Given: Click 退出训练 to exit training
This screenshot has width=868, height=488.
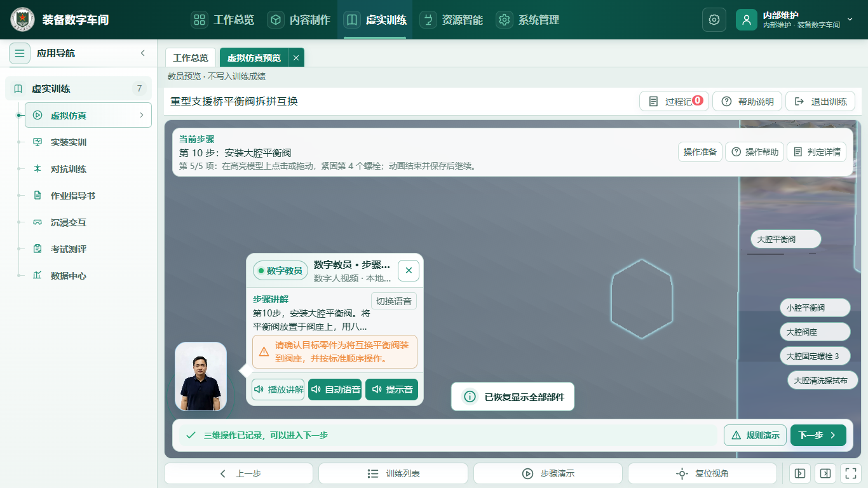Looking at the screenshot, I should click(x=820, y=102).
